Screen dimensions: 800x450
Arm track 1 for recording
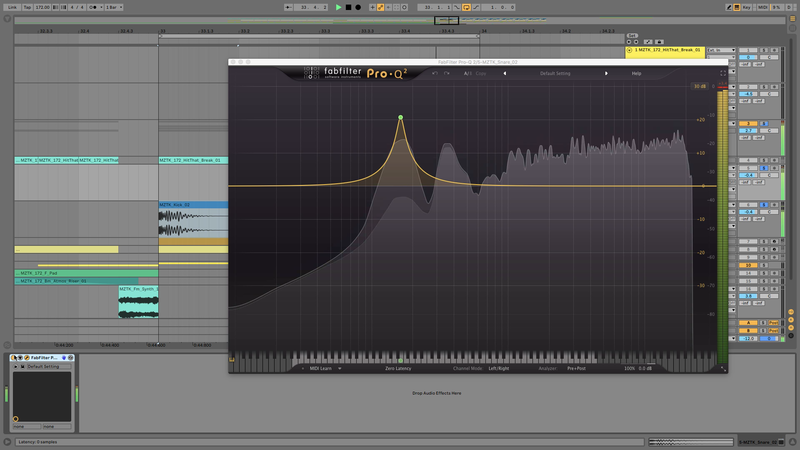point(774,50)
